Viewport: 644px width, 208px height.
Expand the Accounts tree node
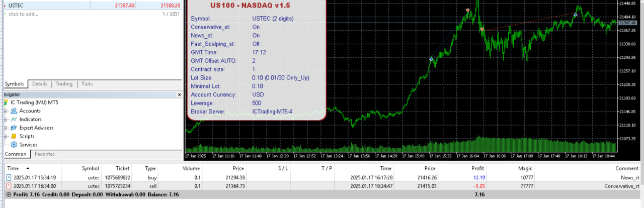point(6,111)
